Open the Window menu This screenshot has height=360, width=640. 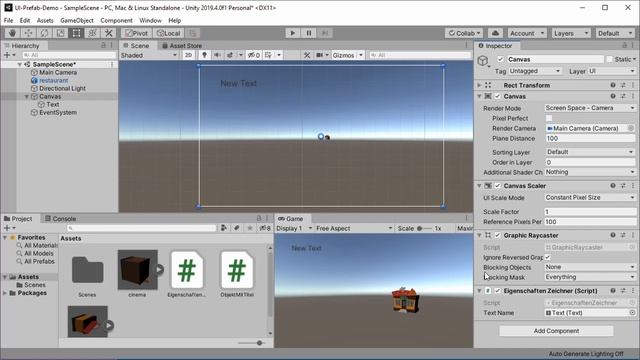click(x=150, y=20)
